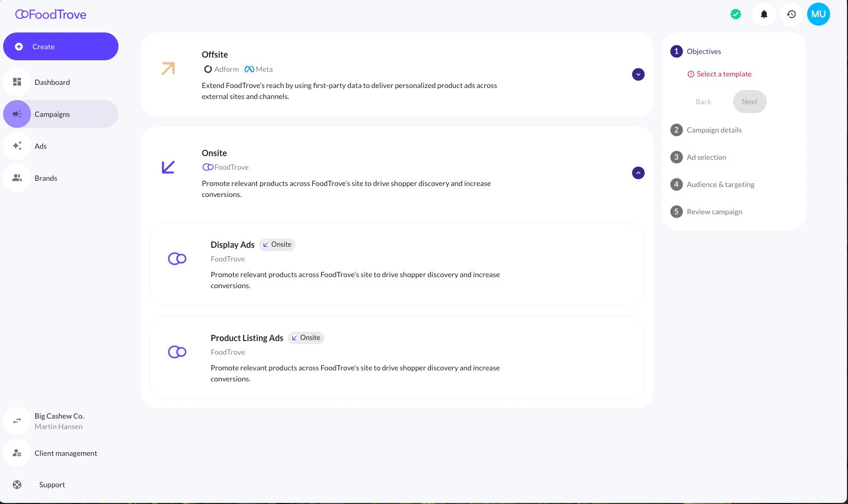Go to step 1 Objectives
This screenshot has width=848, height=504.
click(696, 51)
